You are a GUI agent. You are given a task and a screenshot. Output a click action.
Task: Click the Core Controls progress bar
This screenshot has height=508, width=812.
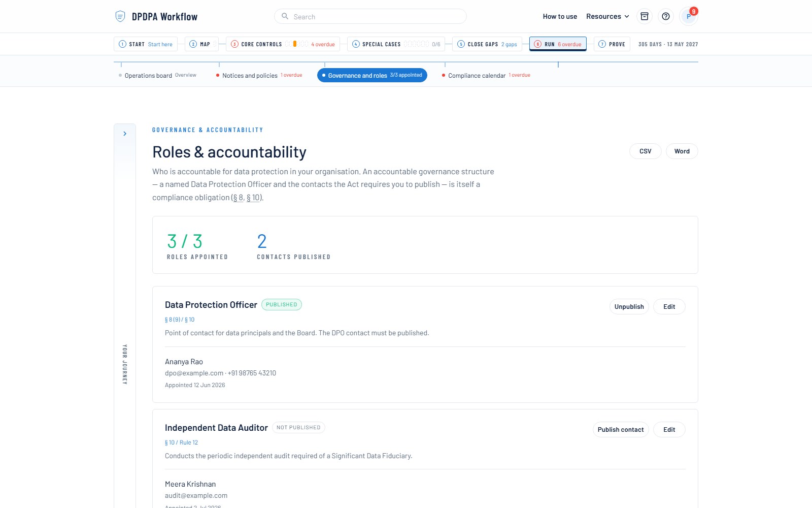point(296,44)
